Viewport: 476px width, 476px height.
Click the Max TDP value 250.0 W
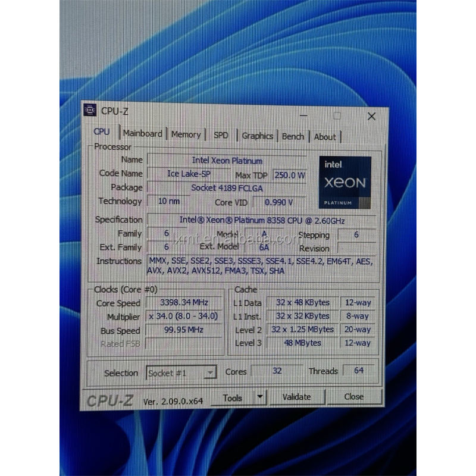290,175
